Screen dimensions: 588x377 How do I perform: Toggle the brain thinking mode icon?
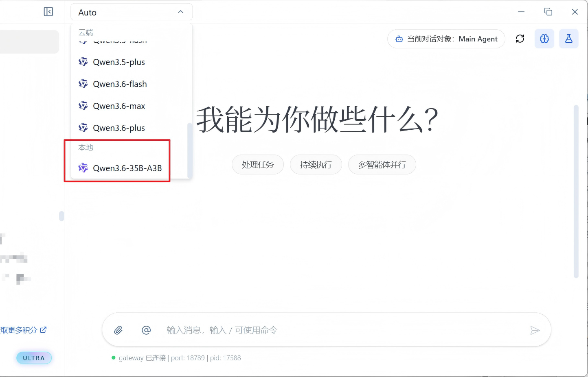tap(544, 39)
